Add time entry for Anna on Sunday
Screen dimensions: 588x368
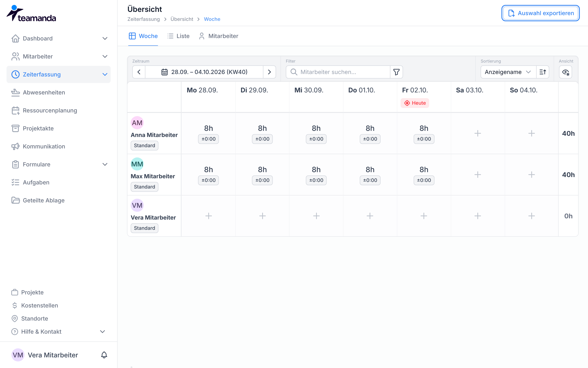[532, 133]
